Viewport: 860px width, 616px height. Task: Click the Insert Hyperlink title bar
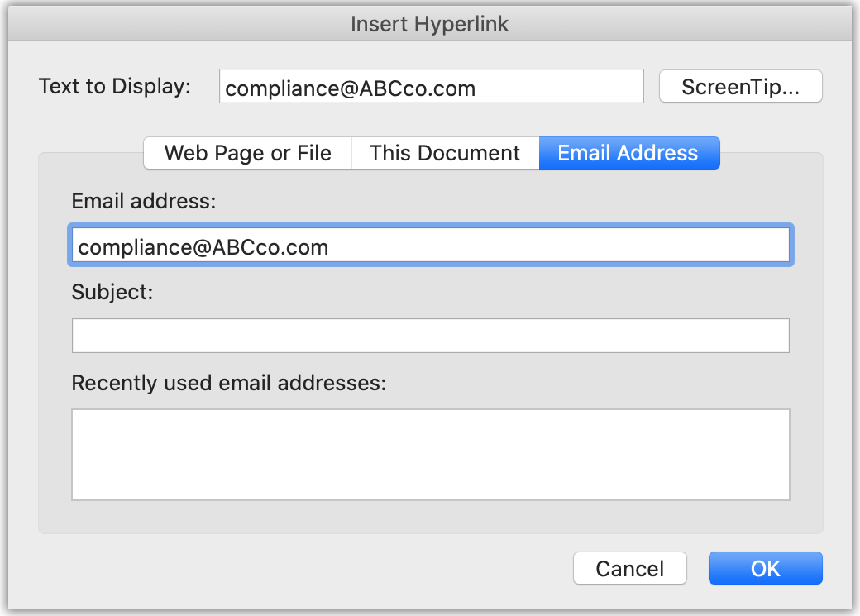tap(429, 24)
